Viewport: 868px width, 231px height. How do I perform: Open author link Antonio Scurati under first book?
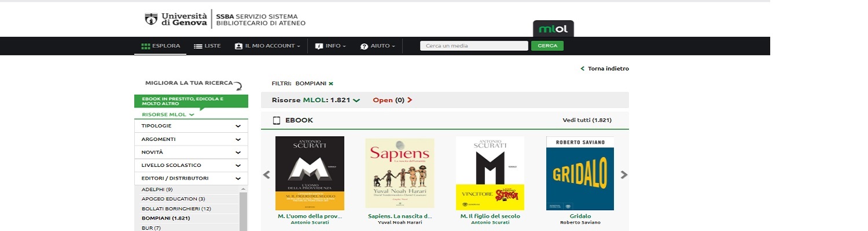coord(310,222)
